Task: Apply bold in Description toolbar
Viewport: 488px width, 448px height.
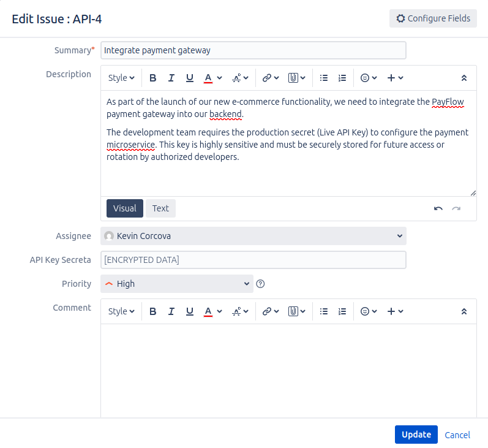Action: pos(153,78)
